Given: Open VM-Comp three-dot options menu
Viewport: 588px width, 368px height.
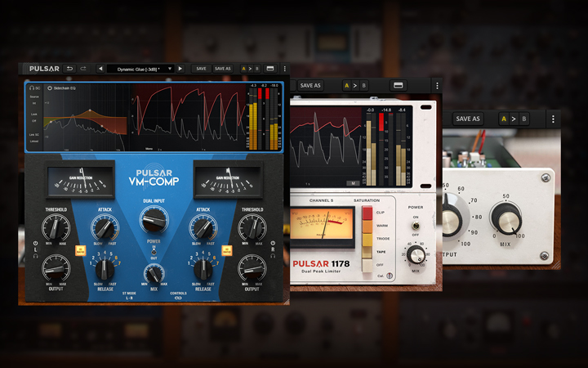Looking at the screenshot, I should (x=285, y=69).
